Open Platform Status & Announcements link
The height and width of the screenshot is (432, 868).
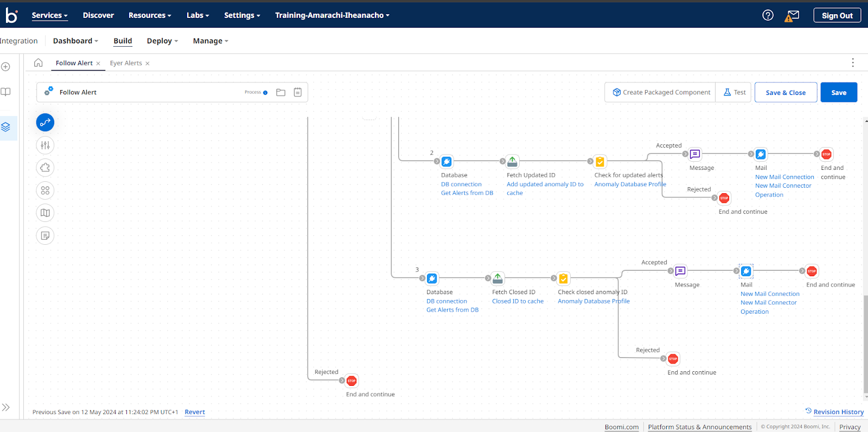pos(700,427)
